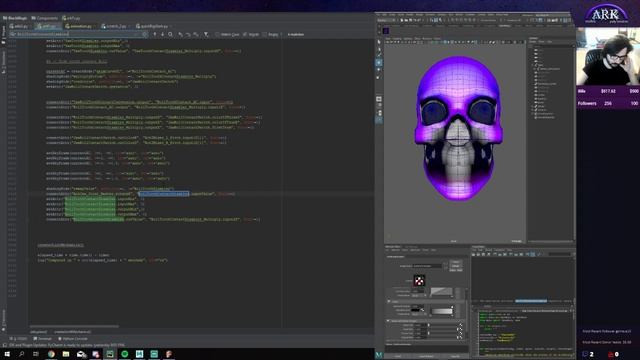Collapse the middle Maya attribute section arrow
This screenshot has width=640, height=360.
(x=389, y=301)
